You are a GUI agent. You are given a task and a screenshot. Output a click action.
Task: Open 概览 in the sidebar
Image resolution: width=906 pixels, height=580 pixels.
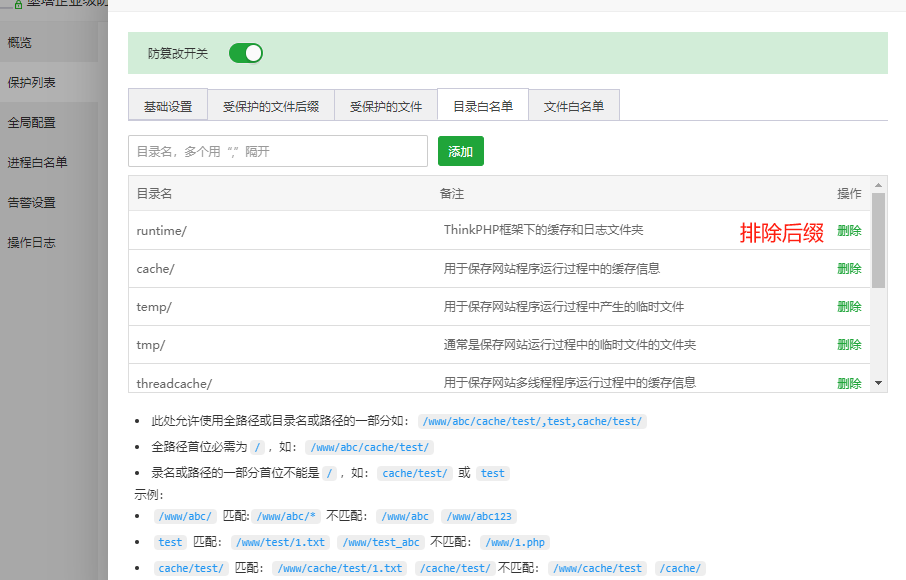(49, 42)
